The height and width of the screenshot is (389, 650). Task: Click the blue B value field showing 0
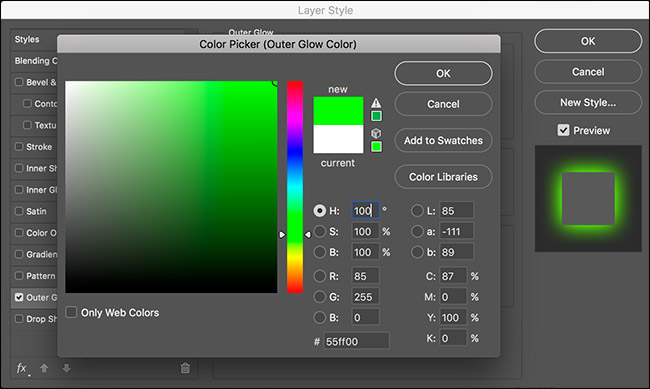coord(365,318)
